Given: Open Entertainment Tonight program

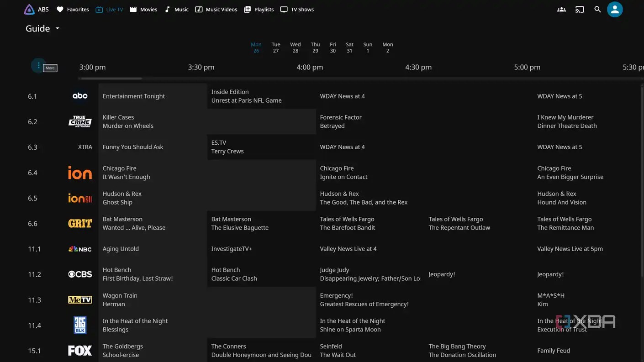Looking at the screenshot, I should (x=153, y=96).
